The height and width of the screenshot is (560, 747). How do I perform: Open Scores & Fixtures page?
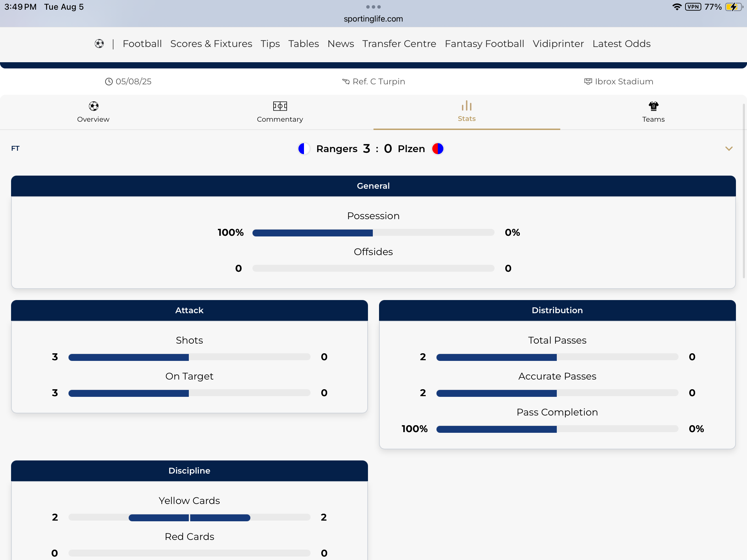(211, 44)
